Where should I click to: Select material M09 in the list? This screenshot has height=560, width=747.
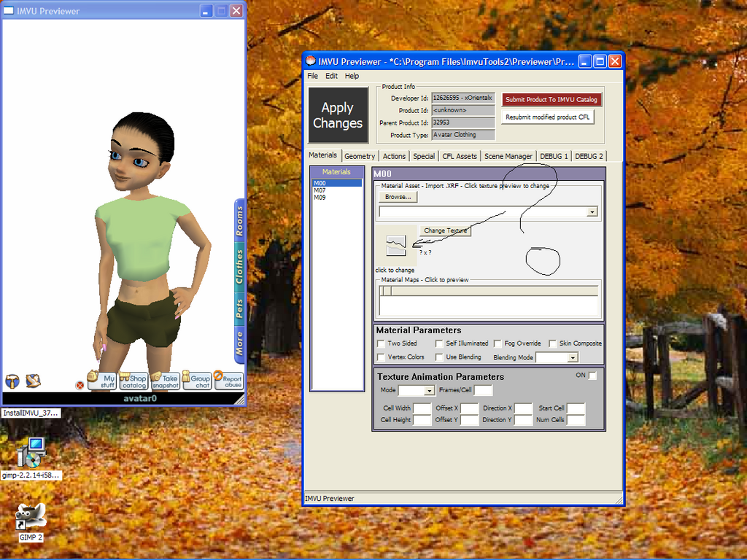[337, 197]
